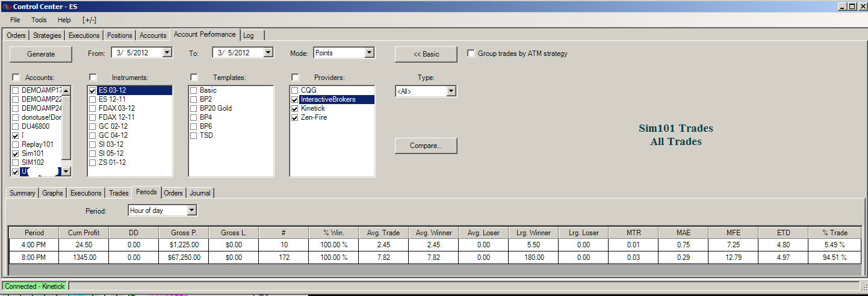This screenshot has height=296, width=868.
Task: Check the ES 12-11 instrument
Action: pyautogui.click(x=93, y=99)
